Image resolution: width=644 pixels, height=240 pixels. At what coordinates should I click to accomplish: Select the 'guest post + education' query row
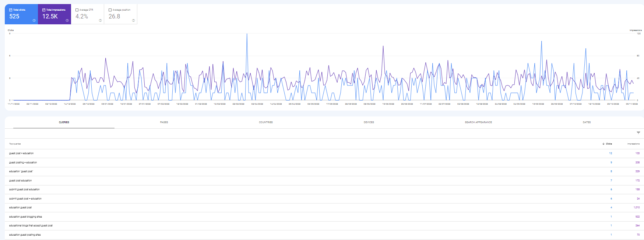pyautogui.click(x=21, y=153)
